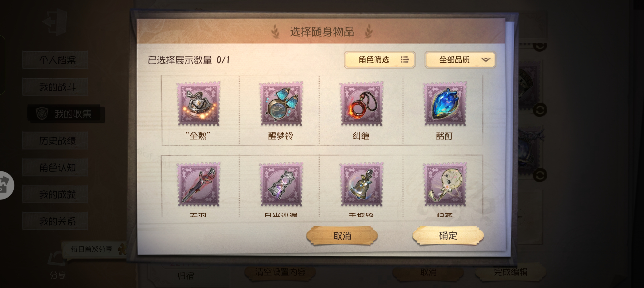Viewport: 644px width, 288px height.
Task: Pick the 酩酊 blue crystal heart accessory
Action: (445, 103)
